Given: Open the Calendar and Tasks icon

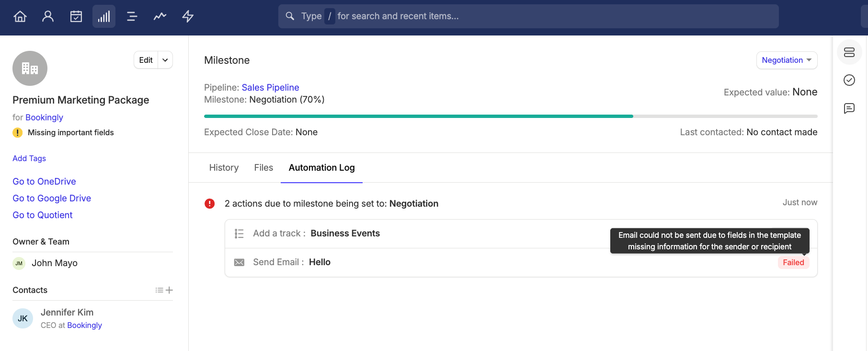Looking at the screenshot, I should tap(76, 16).
